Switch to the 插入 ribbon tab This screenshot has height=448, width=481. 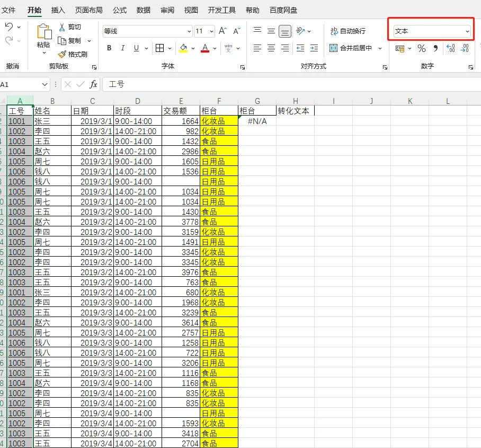pos(58,10)
